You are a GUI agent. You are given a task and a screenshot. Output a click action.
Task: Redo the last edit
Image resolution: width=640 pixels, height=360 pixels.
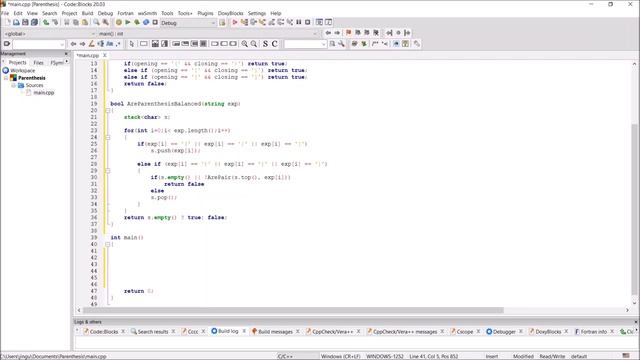click(x=55, y=22)
